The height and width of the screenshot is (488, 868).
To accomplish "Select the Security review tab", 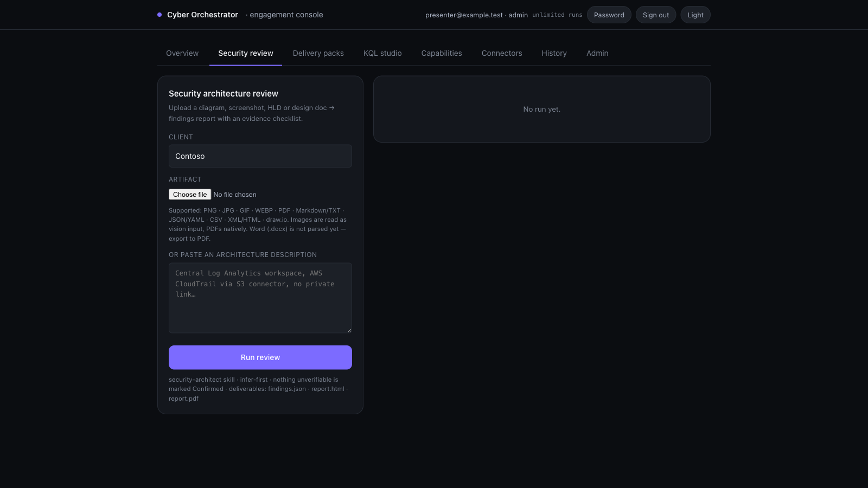I will point(246,53).
